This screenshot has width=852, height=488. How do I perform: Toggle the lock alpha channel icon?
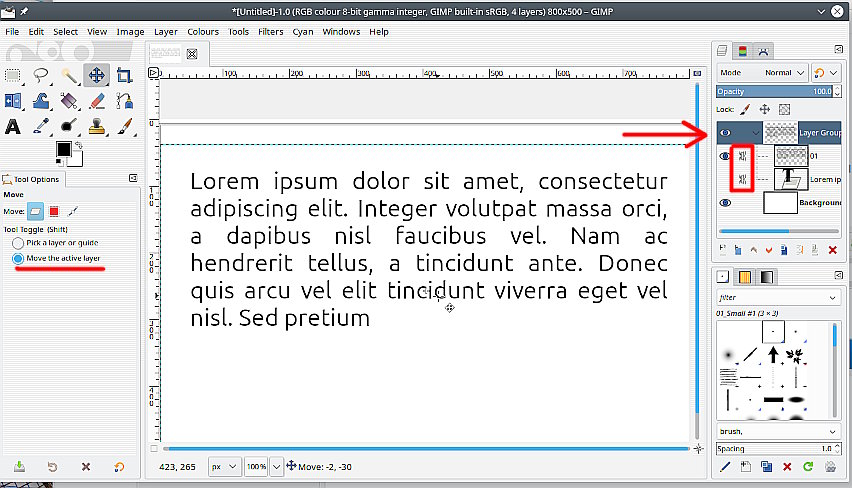pos(784,110)
